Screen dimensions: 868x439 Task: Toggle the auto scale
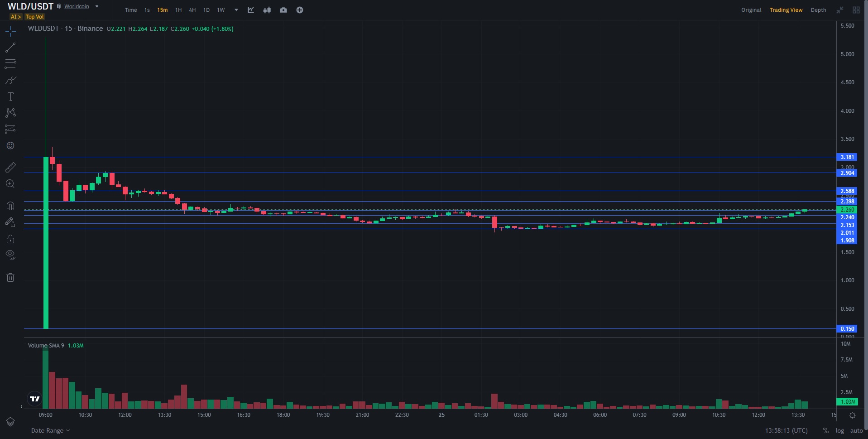[856, 430]
